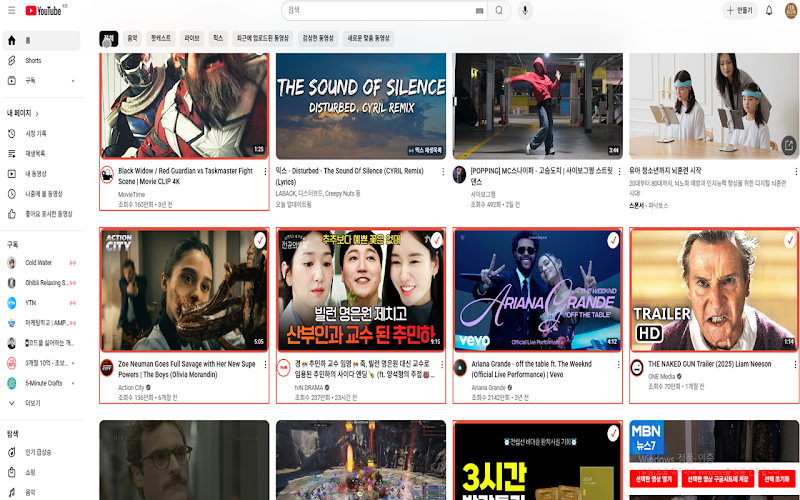The width and height of the screenshot is (800, 500).
Task: Select the Home (홈) sidebar icon
Action: [x=12, y=40]
